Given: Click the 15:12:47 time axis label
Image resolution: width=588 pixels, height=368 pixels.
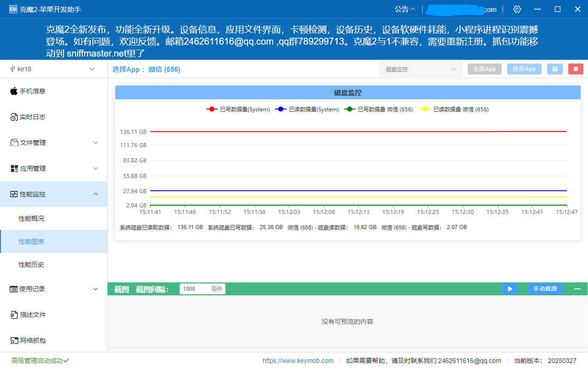Looking at the screenshot, I should 566,212.
